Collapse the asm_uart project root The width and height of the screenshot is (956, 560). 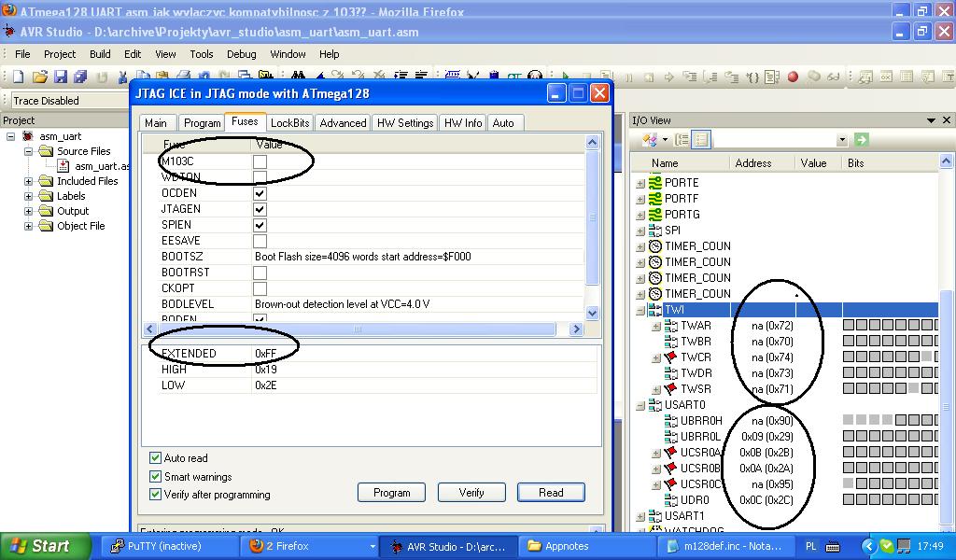pyautogui.click(x=10, y=136)
